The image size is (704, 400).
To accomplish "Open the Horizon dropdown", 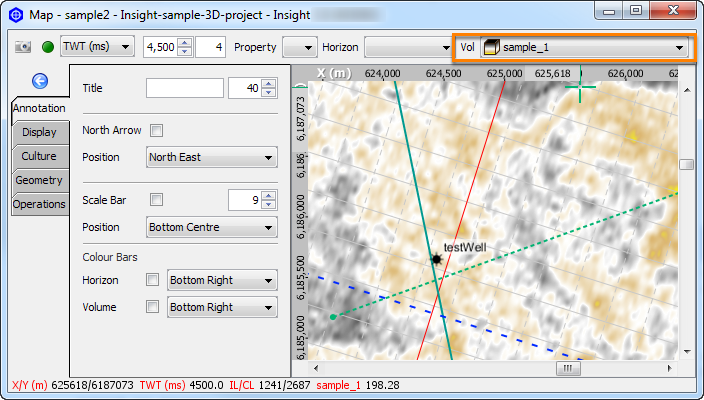I will (x=408, y=47).
